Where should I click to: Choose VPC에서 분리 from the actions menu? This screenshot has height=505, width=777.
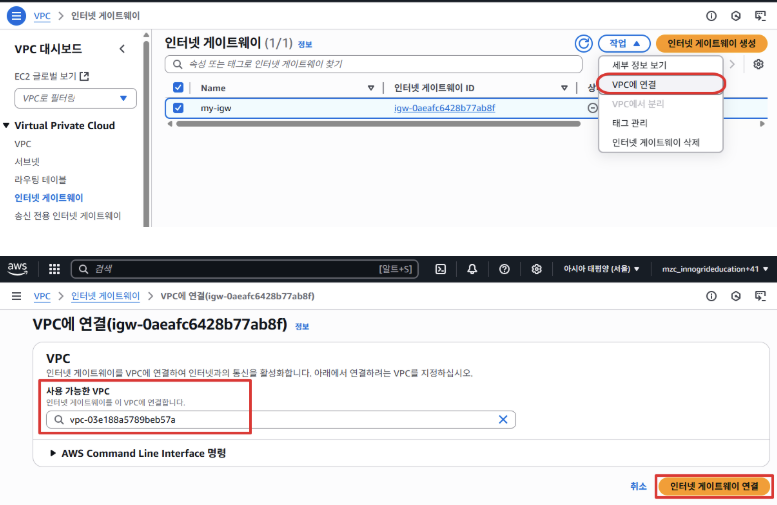(x=638, y=104)
